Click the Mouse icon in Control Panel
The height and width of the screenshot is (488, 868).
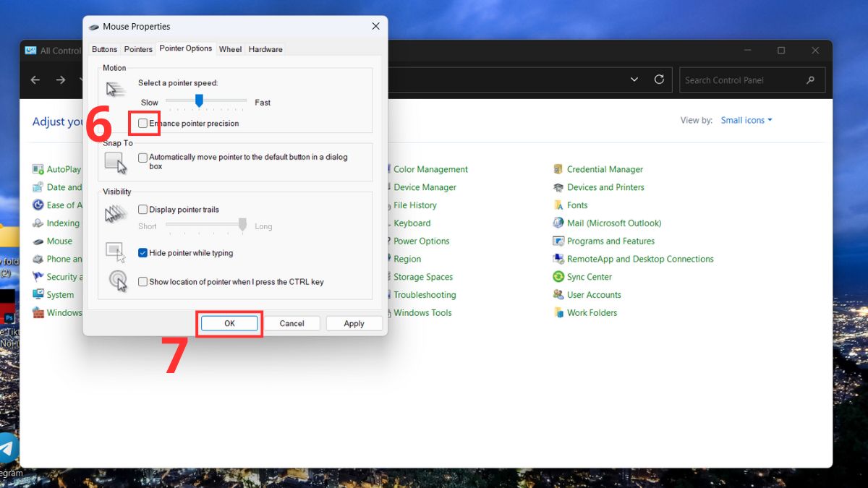pyautogui.click(x=38, y=241)
